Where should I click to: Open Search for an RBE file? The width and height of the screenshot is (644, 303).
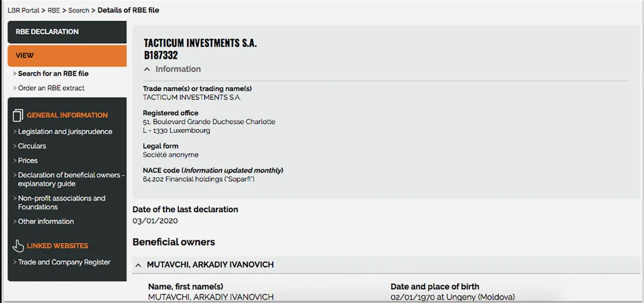(53, 73)
